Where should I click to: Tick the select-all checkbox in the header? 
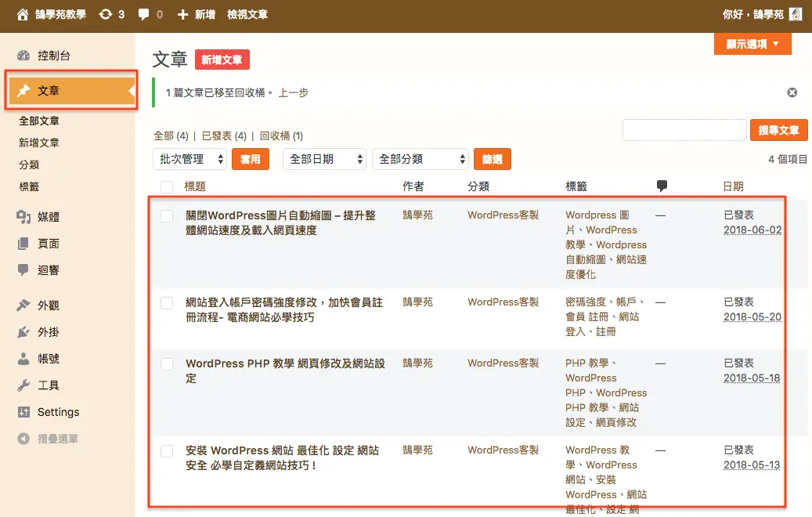coord(167,187)
